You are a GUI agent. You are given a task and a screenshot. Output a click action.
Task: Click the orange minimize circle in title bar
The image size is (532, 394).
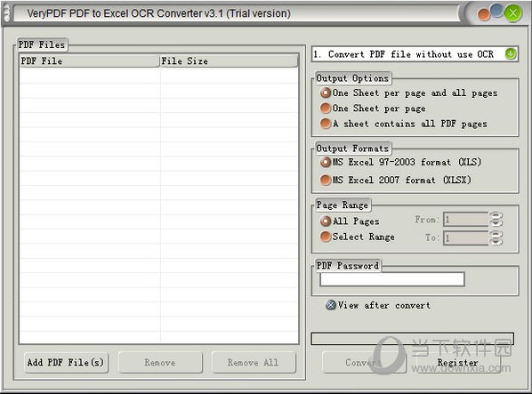click(483, 15)
